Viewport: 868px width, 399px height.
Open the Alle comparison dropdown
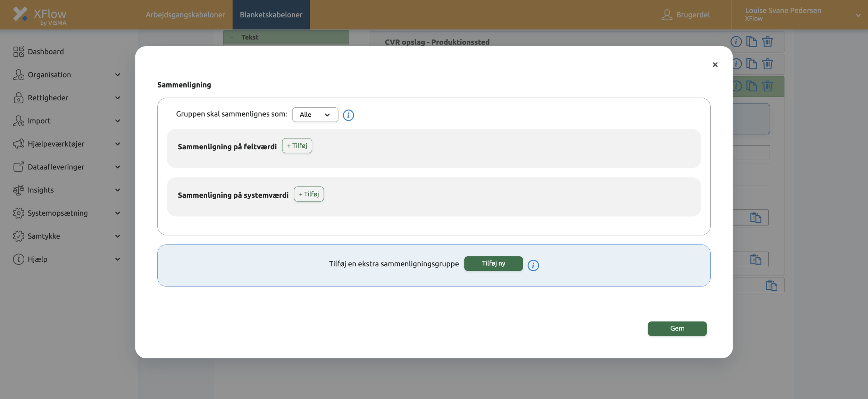click(x=315, y=115)
